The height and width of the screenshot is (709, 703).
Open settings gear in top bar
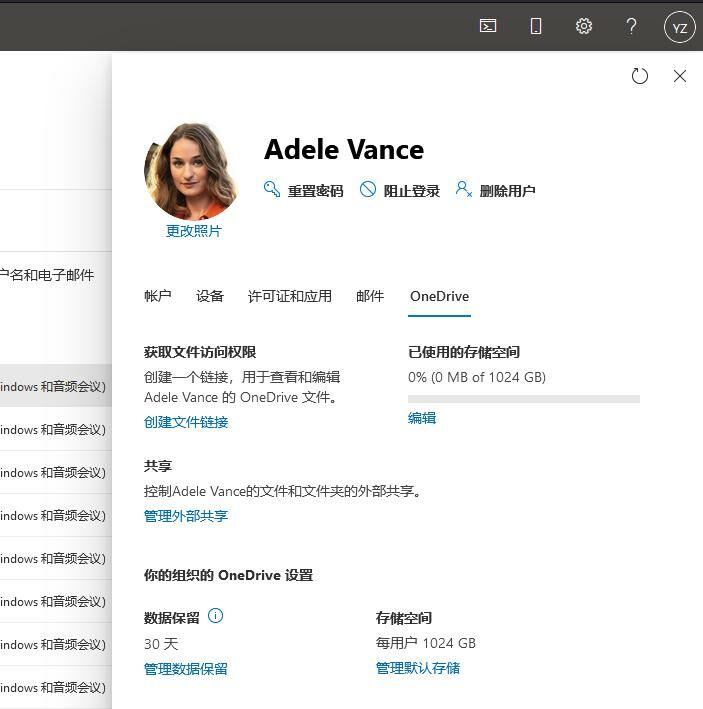(x=584, y=27)
